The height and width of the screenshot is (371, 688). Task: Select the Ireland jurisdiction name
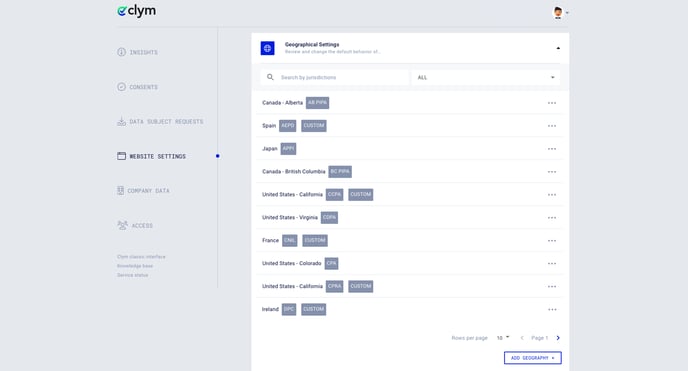(270, 309)
